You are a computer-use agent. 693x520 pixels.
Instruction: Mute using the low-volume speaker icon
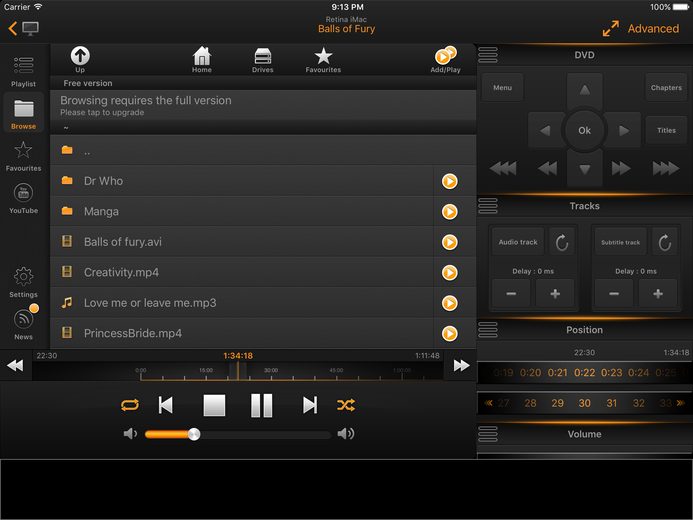(x=130, y=434)
